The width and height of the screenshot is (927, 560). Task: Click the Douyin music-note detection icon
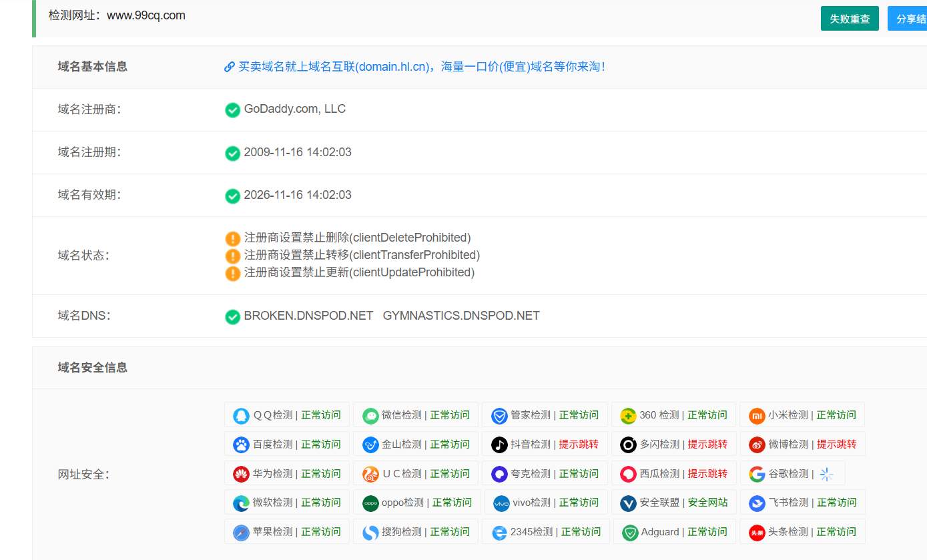[x=499, y=444]
